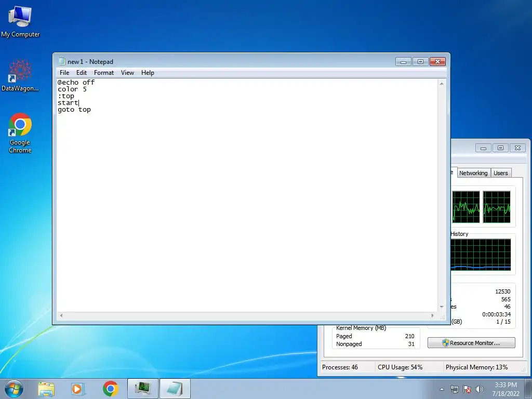Screen dimensions: 532x399
Task: Click Show desktop strip at taskbar end
Action: click(x=528, y=389)
